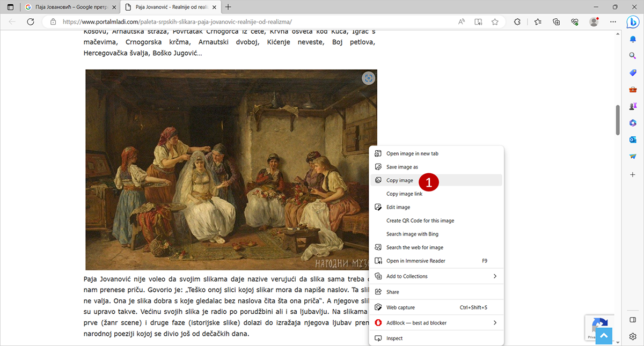
Task: Open the Extensions puzzle icon
Action: coord(517,22)
